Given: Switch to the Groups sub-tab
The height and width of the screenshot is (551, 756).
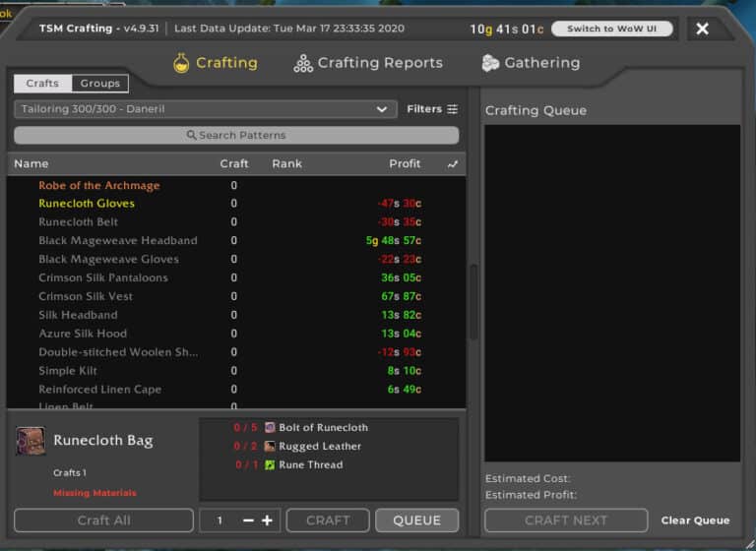Looking at the screenshot, I should point(99,83).
